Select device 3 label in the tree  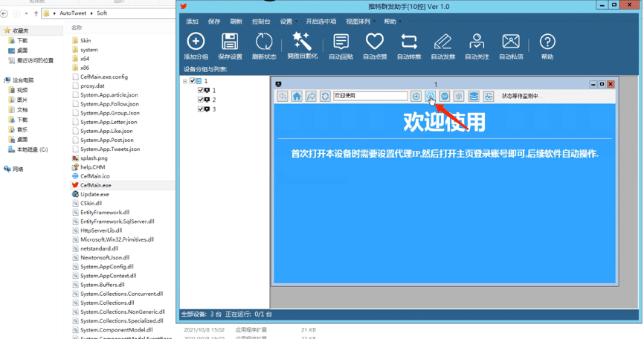coord(214,109)
